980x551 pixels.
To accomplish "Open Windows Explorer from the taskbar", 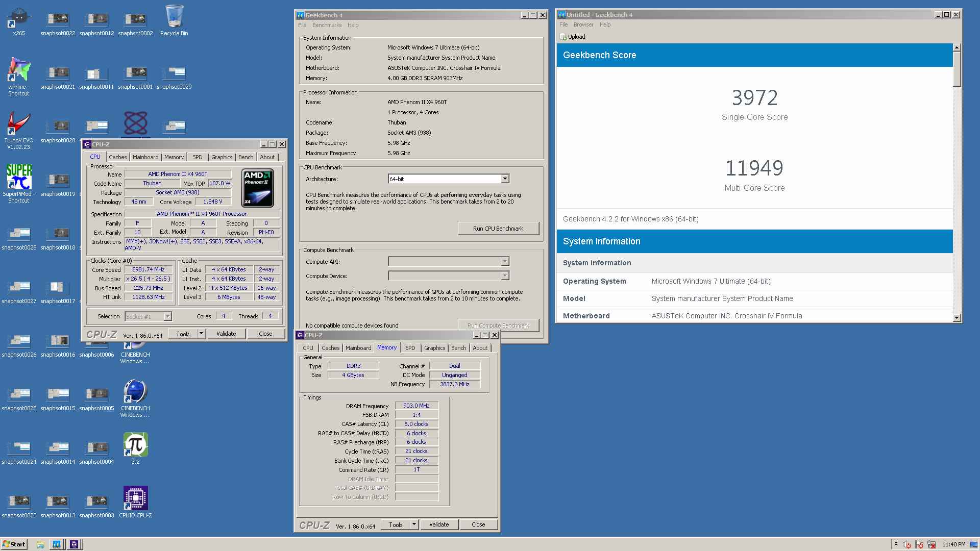I will [40, 544].
